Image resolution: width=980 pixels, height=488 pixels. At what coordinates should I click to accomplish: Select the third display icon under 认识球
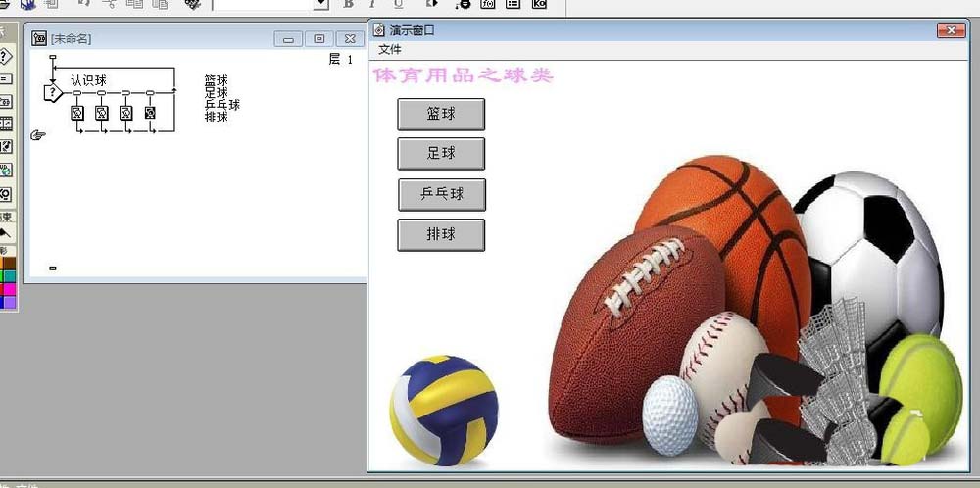click(x=125, y=113)
